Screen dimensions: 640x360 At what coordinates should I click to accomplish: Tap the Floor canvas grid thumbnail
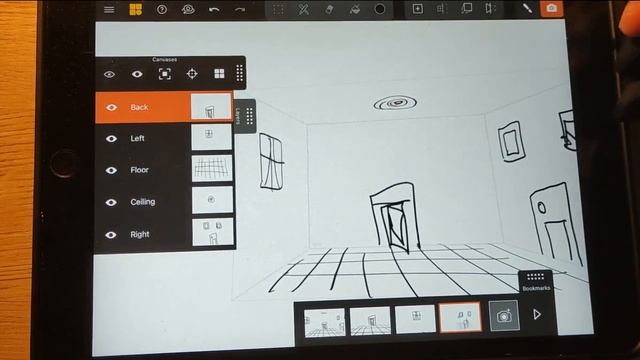pyautogui.click(x=212, y=168)
